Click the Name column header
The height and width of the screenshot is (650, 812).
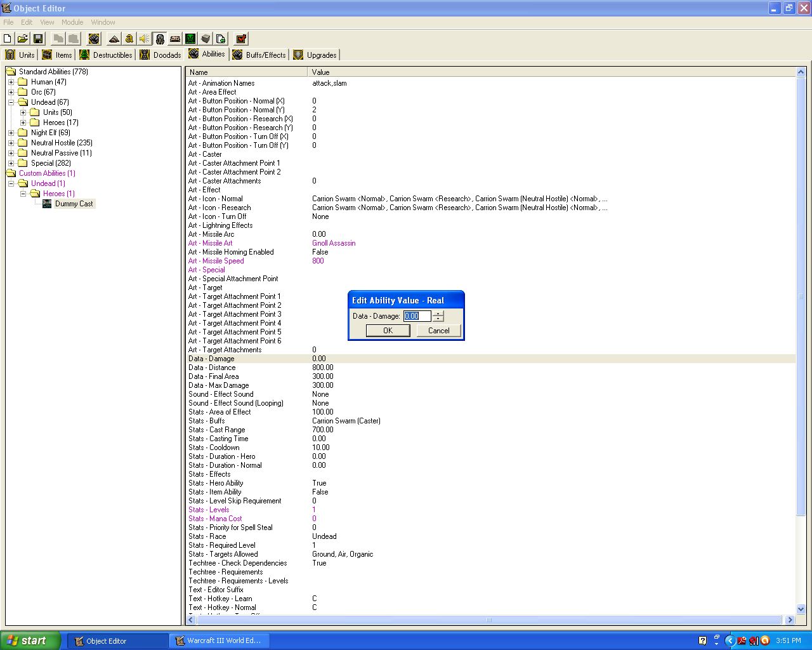coord(247,72)
